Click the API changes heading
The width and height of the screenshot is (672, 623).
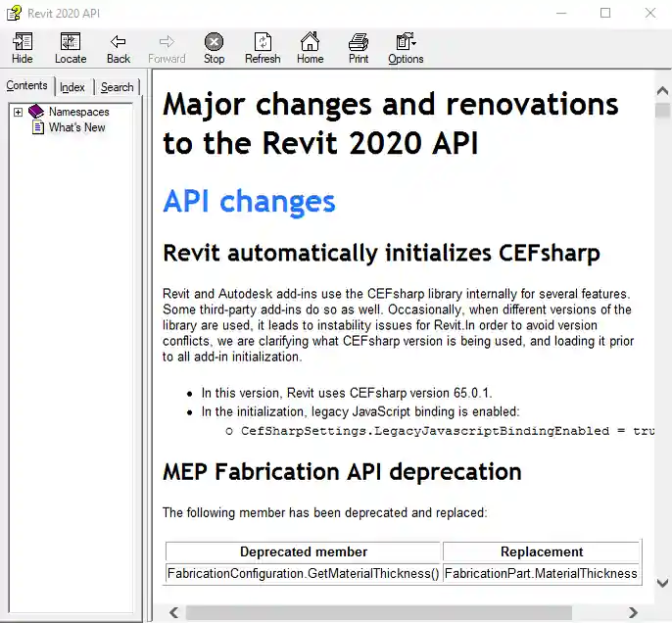(x=249, y=201)
